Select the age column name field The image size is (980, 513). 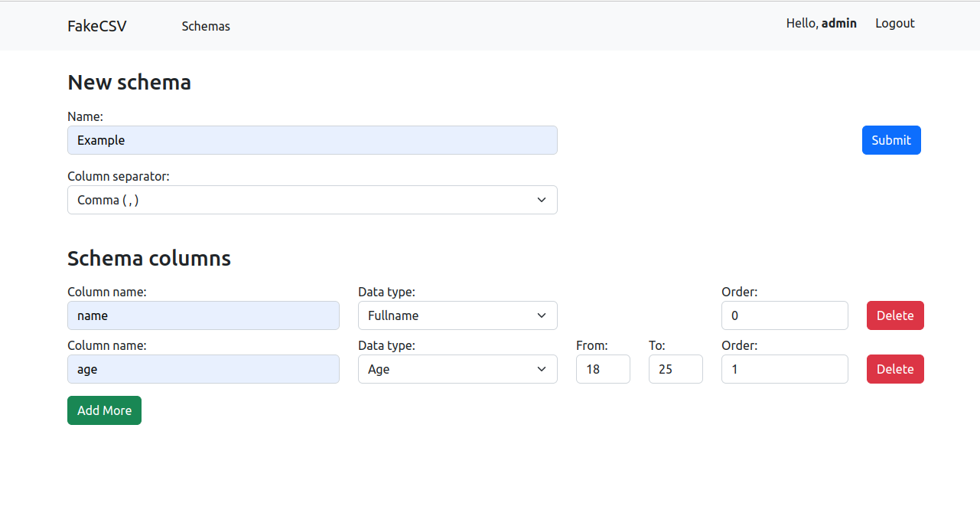(x=203, y=369)
